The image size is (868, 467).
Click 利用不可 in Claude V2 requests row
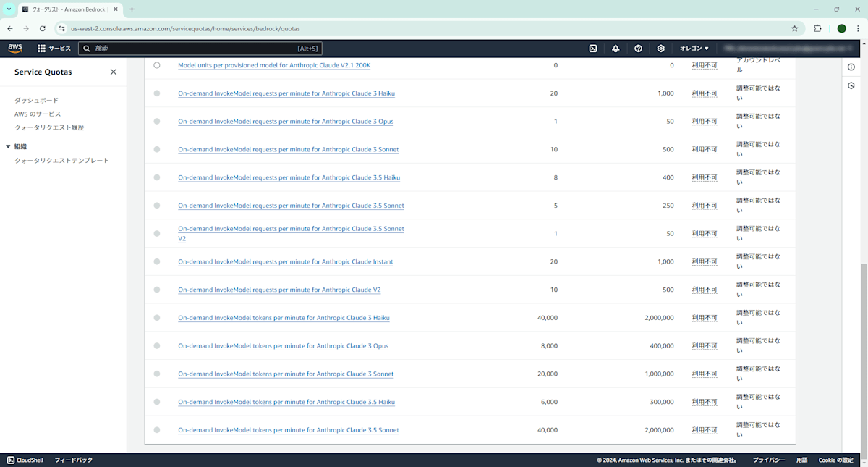tap(704, 290)
